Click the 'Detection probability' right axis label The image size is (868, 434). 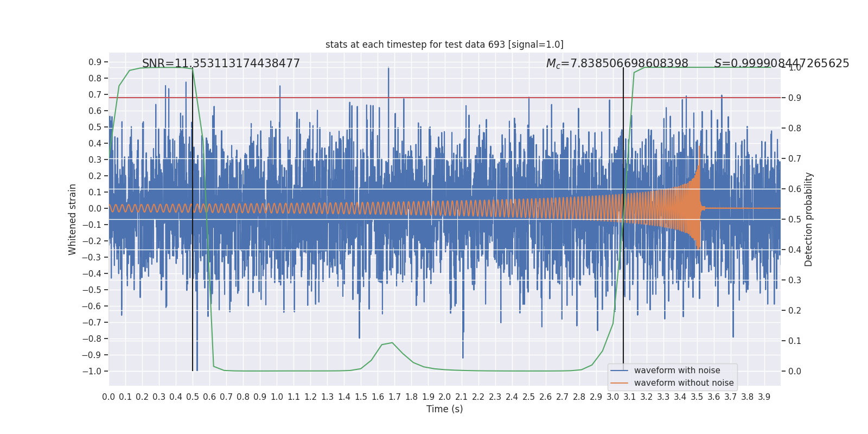(x=809, y=219)
